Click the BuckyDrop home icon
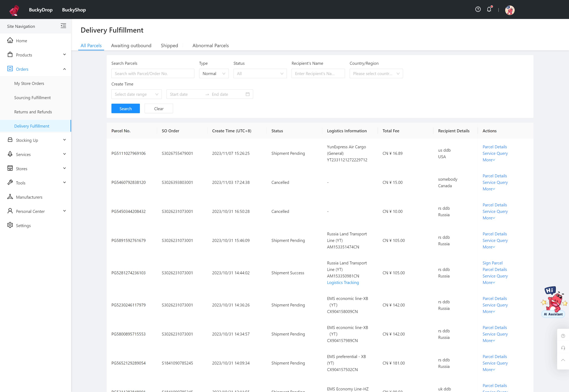 12,9
